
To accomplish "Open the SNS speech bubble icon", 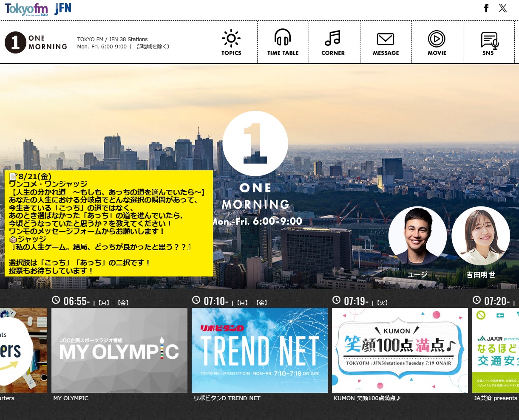I will [489, 40].
